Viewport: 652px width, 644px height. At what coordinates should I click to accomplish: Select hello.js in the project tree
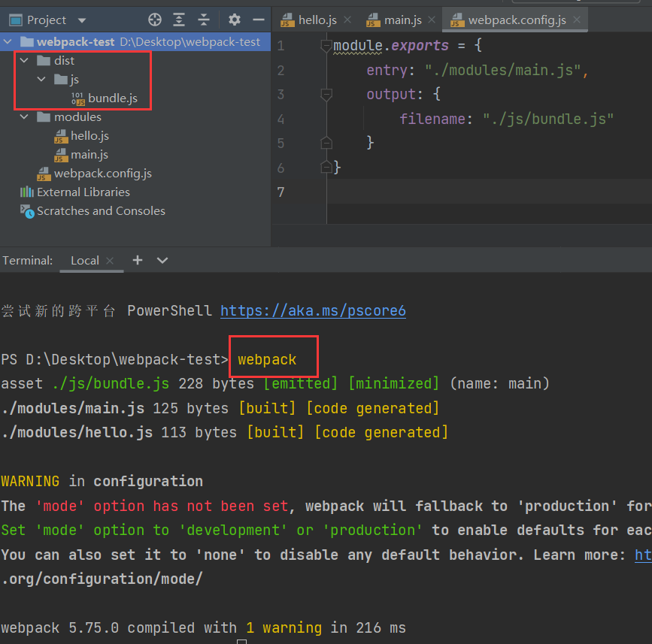click(82, 136)
